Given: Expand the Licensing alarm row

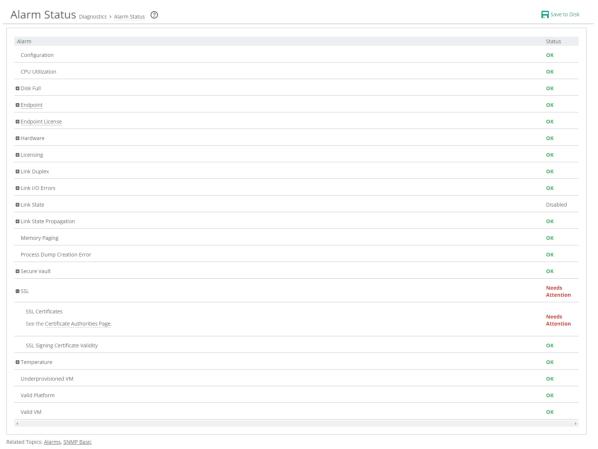Looking at the screenshot, I should click(x=18, y=155).
